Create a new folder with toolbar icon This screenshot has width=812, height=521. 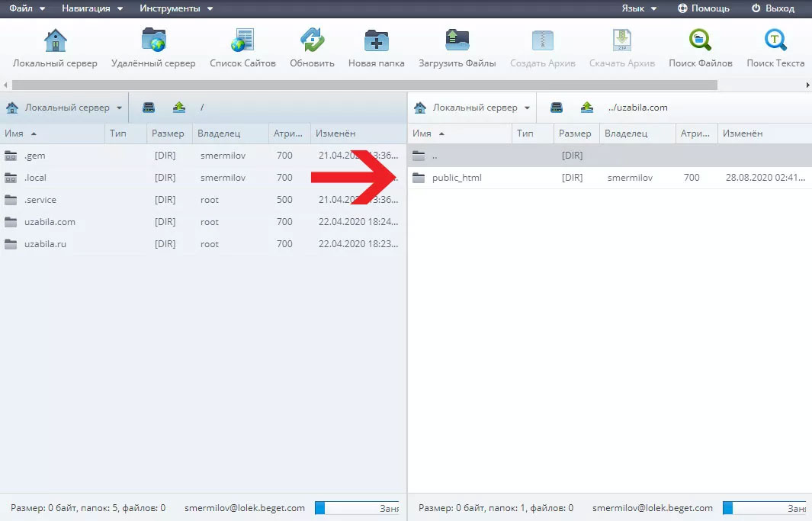(x=376, y=40)
